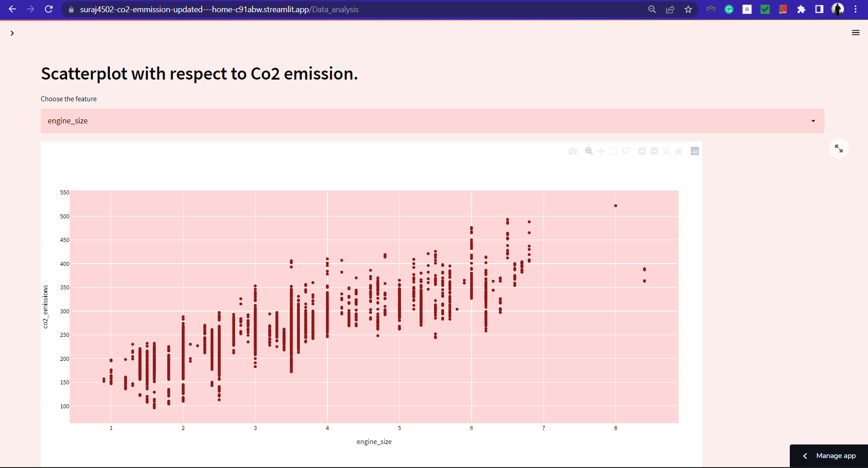This screenshot has height=468, width=868.
Task: Activate the Pan tool on the plot
Action: pyautogui.click(x=601, y=151)
